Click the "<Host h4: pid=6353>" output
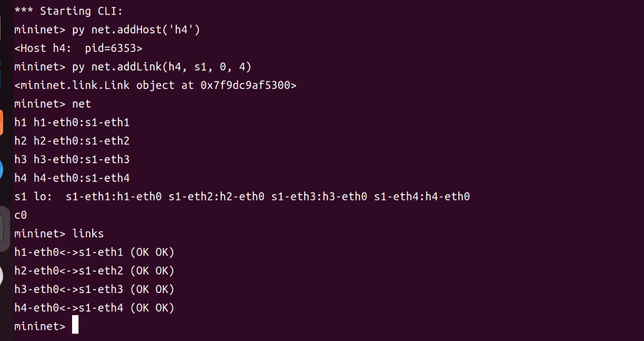This screenshot has height=341, width=644. pyautogui.click(x=78, y=48)
